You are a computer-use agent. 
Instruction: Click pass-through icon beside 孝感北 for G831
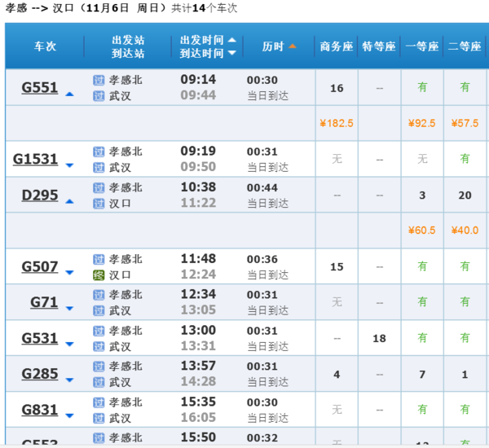pyautogui.click(x=99, y=402)
